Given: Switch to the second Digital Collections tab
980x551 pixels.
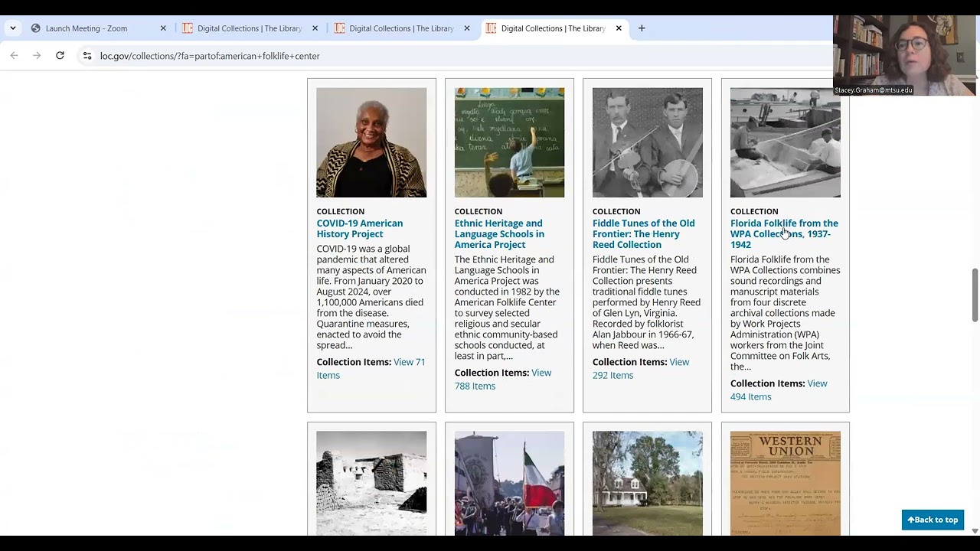Looking at the screenshot, I should tap(401, 28).
